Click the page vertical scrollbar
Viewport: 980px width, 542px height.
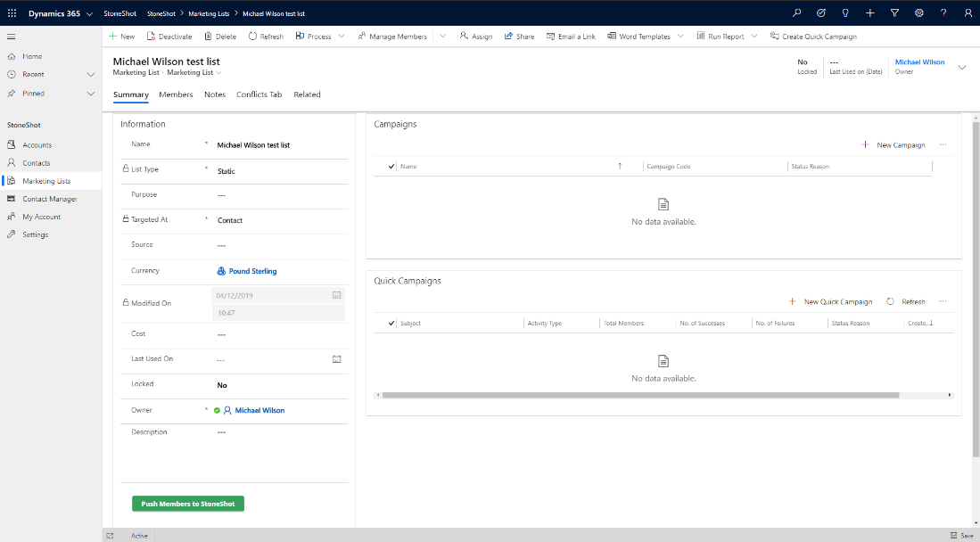976,289
